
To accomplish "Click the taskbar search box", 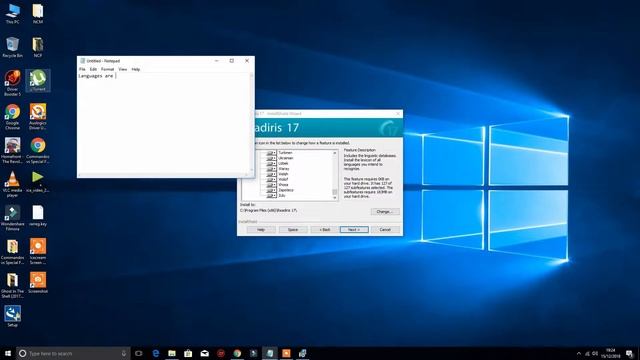I will [73, 353].
